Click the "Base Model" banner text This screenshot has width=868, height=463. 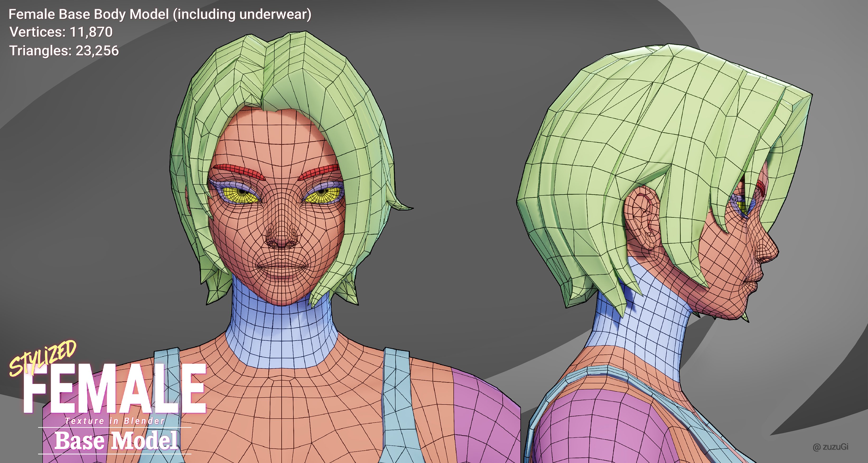[116, 441]
